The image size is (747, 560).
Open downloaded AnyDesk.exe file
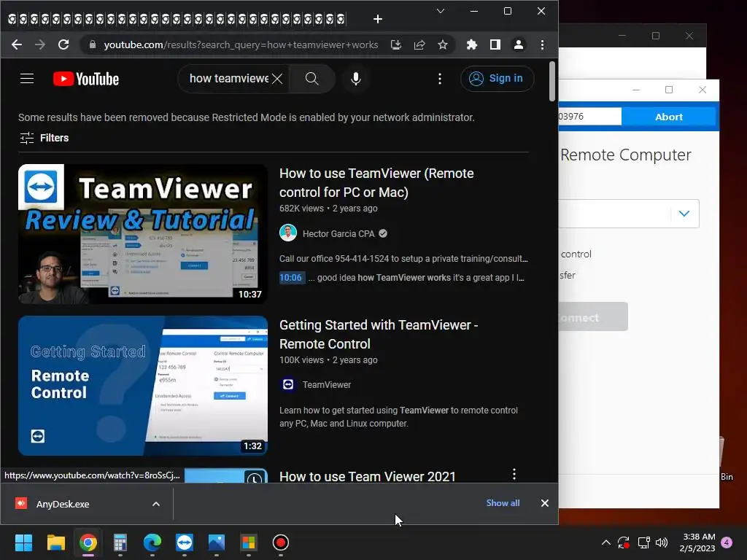point(63,504)
